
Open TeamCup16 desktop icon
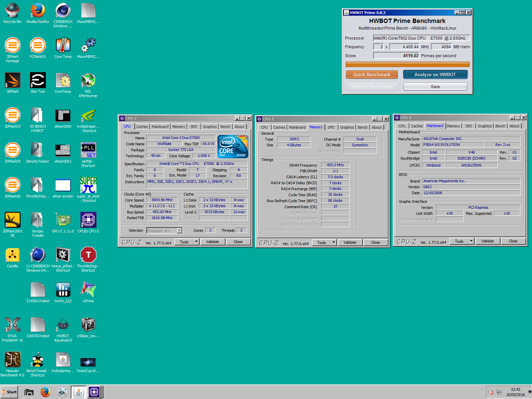pos(88,362)
